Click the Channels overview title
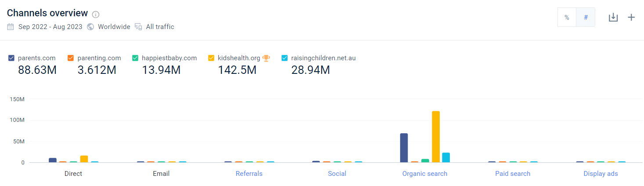The width and height of the screenshot is (644, 186). pyautogui.click(x=47, y=13)
